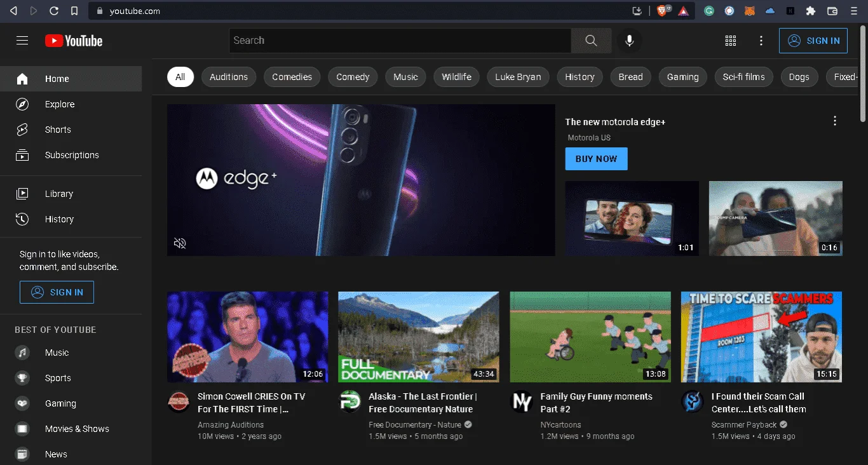Screen dimensions: 868x465
Task: Open the YouTube apps grid
Action: 731,41
